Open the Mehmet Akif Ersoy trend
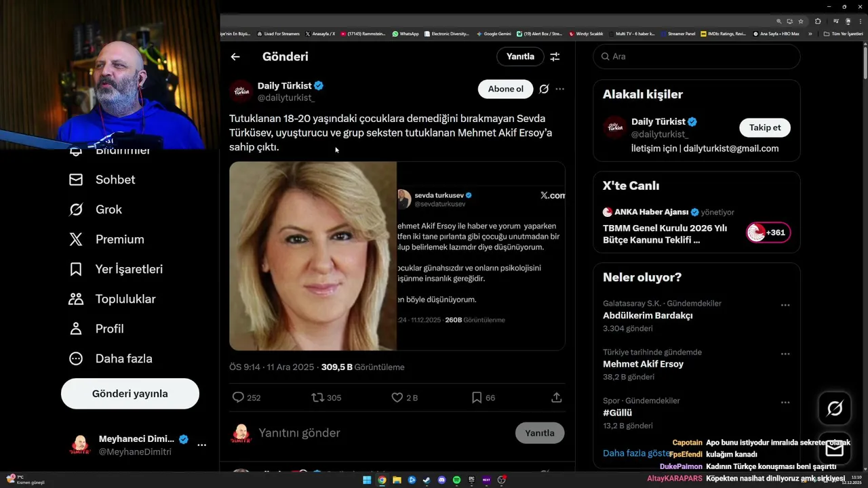This screenshot has height=488, width=868. pyautogui.click(x=643, y=364)
